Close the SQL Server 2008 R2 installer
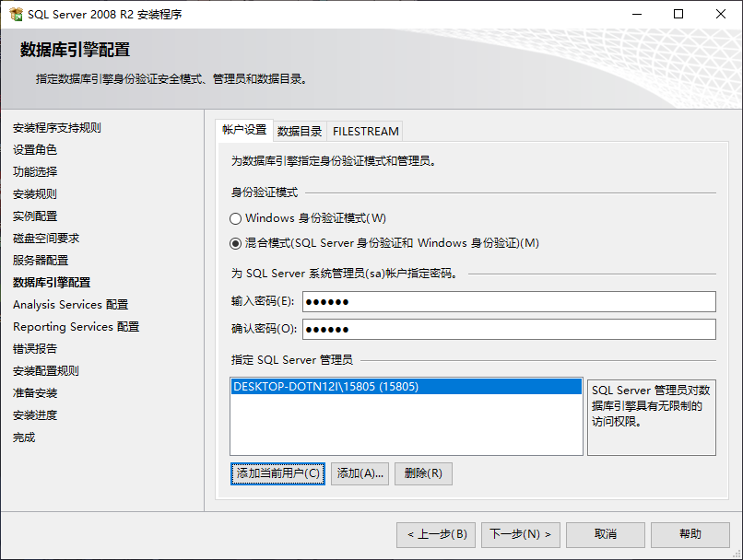Screen dimensions: 743x560 pyautogui.click(x=721, y=14)
